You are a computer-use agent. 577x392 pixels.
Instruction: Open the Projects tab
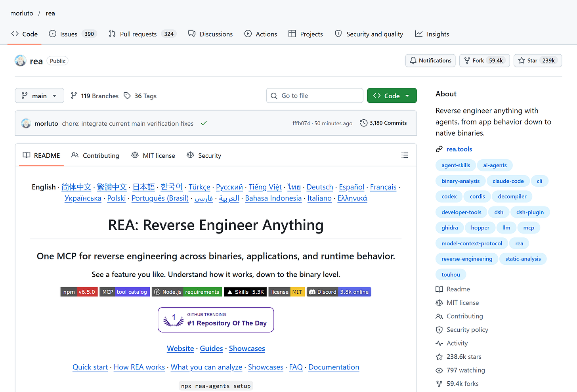point(306,34)
